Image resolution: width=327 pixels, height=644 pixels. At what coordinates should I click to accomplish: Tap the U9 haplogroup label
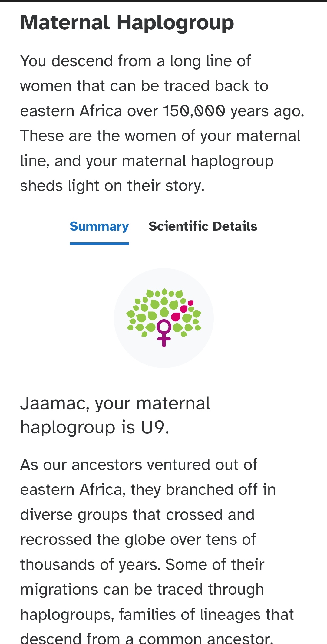[154, 427]
